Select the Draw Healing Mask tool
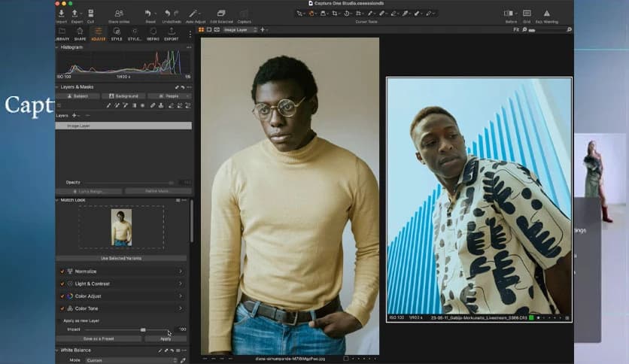 (x=153, y=105)
